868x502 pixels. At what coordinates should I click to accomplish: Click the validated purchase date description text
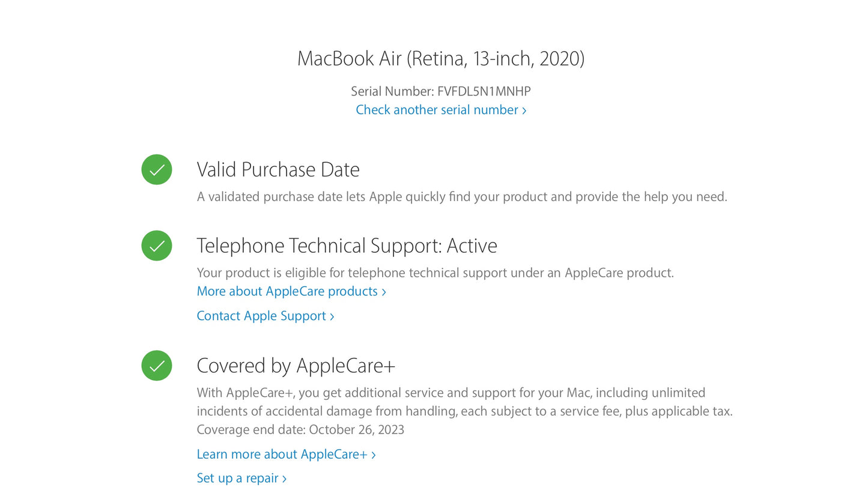[461, 196]
